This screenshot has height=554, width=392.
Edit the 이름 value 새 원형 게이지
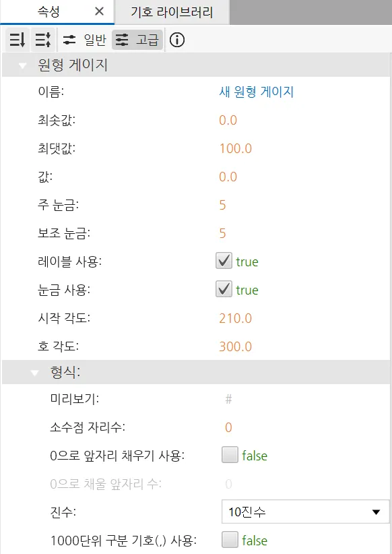pos(257,92)
